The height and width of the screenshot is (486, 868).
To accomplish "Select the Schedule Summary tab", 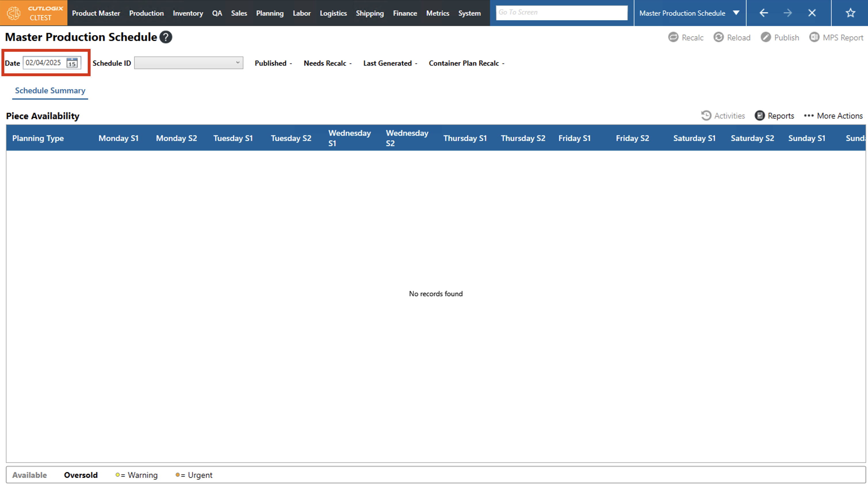I will (50, 90).
